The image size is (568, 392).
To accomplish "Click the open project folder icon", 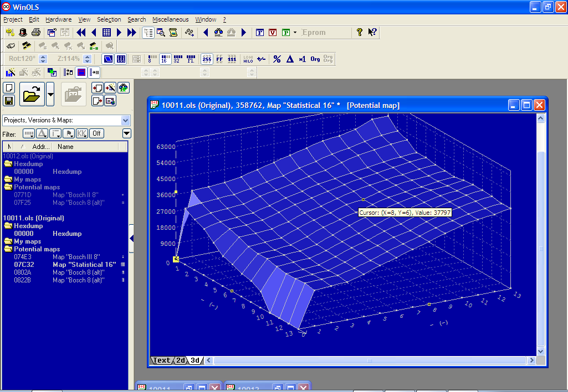I will (x=32, y=94).
